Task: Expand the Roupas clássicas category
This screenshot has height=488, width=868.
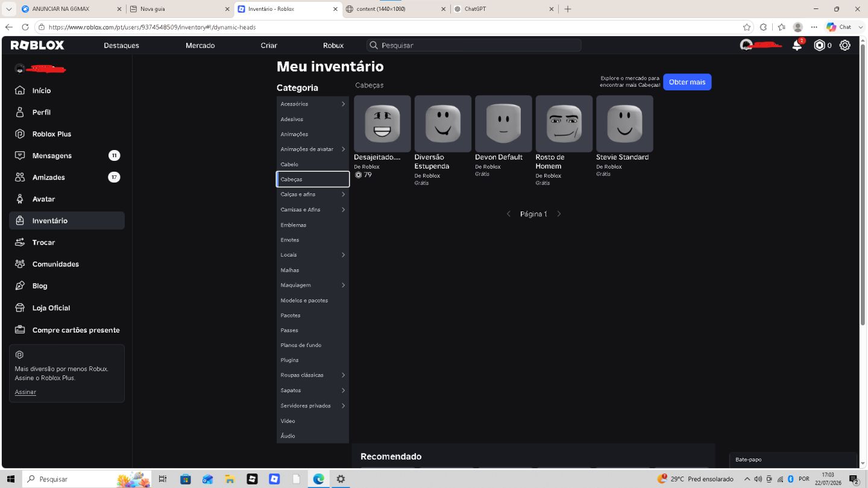Action: click(313, 375)
